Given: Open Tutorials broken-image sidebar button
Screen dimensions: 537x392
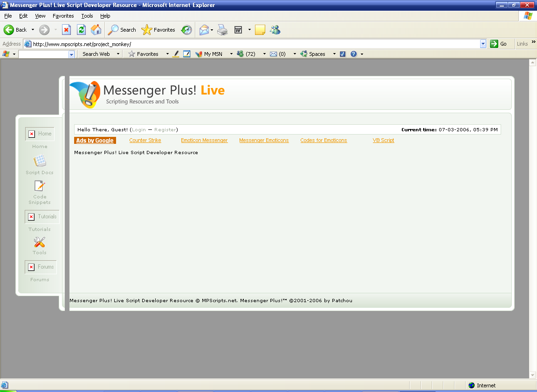Looking at the screenshot, I should click(x=42, y=217).
